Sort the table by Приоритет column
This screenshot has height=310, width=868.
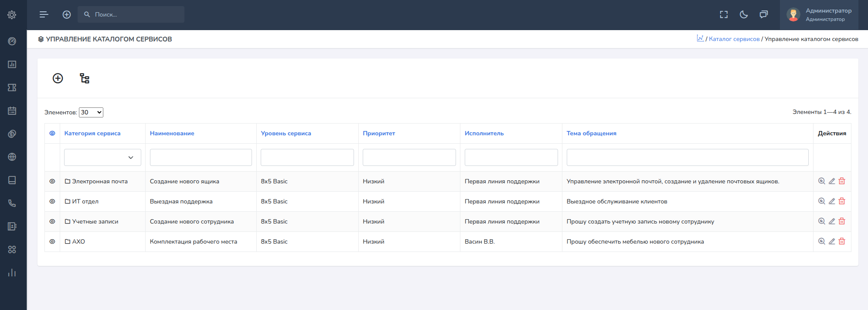379,133
